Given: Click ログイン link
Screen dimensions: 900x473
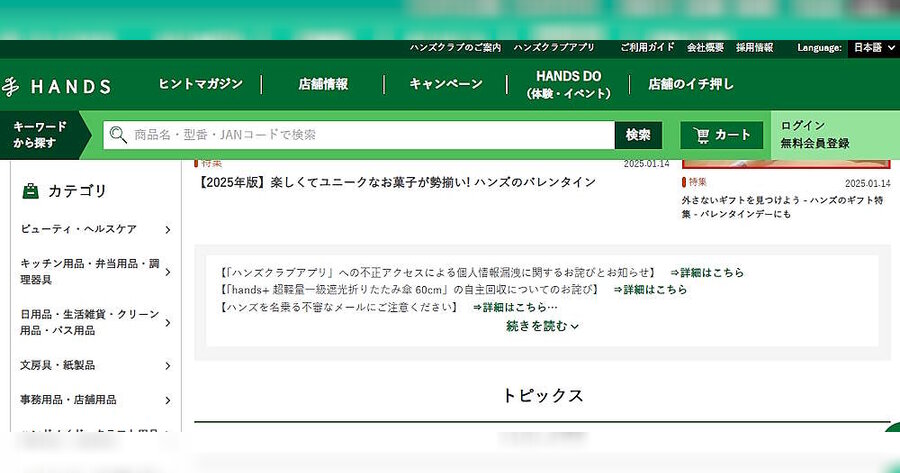Looking at the screenshot, I should point(802,126).
